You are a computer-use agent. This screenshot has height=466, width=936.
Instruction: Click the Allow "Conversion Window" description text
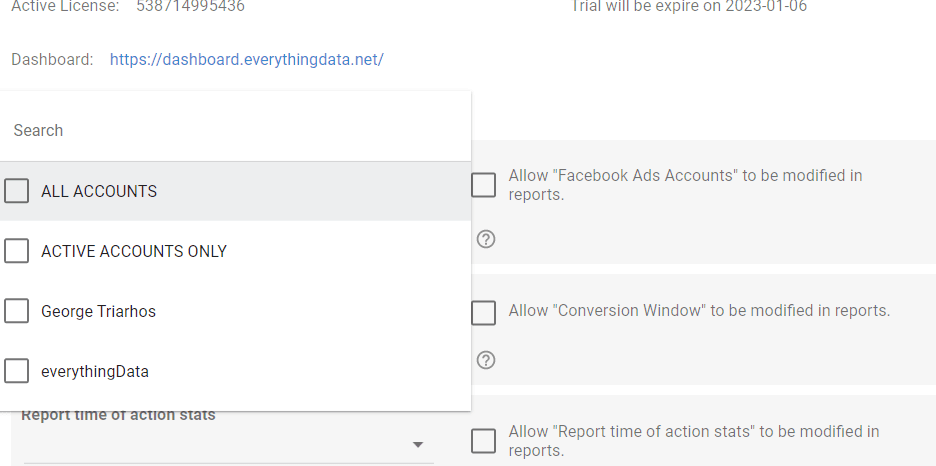tap(699, 311)
